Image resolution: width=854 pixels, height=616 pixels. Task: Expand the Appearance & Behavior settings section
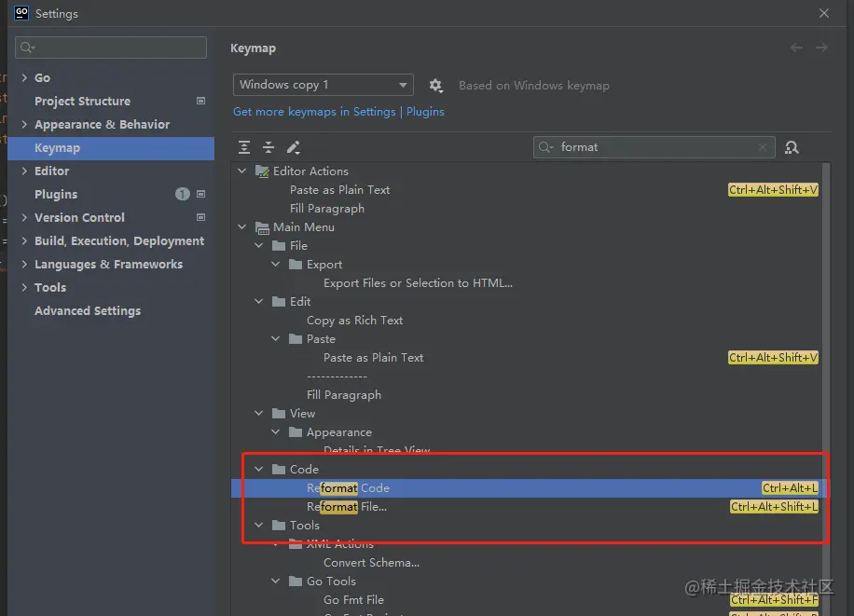[24, 124]
